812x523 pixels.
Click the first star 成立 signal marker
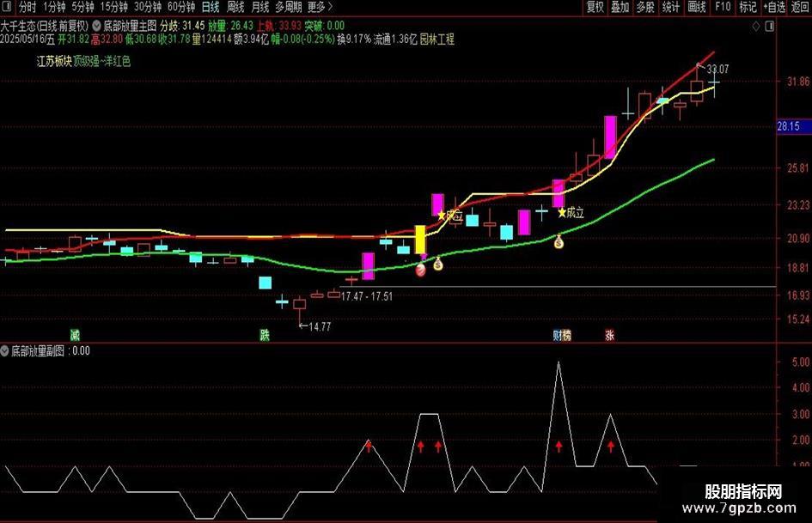[x=450, y=216]
